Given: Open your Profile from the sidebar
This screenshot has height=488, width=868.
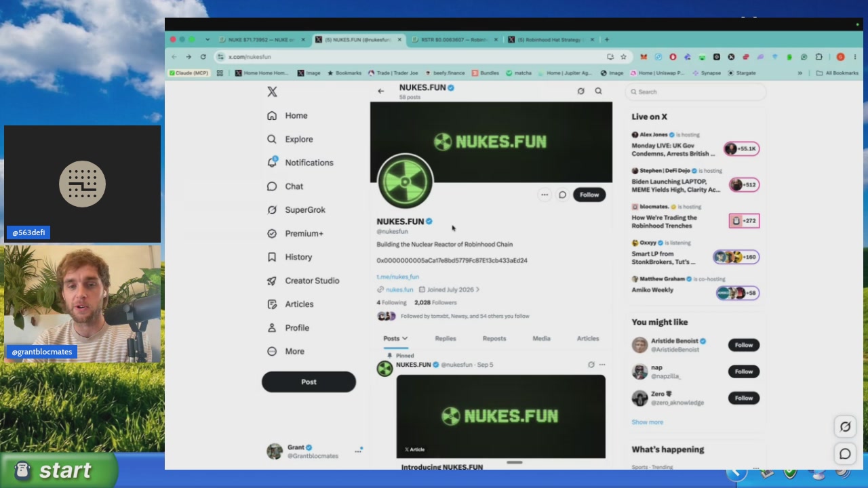Looking at the screenshot, I should point(288,328).
